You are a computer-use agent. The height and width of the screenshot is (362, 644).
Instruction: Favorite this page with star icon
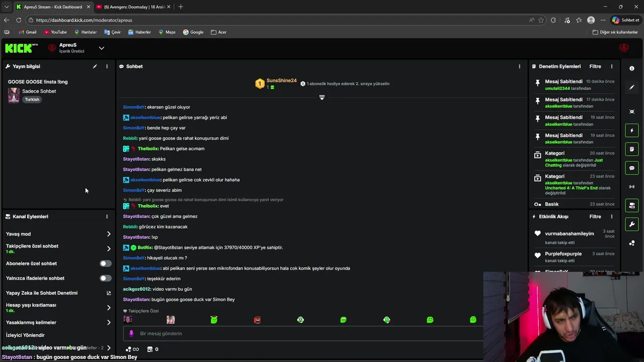click(541, 20)
